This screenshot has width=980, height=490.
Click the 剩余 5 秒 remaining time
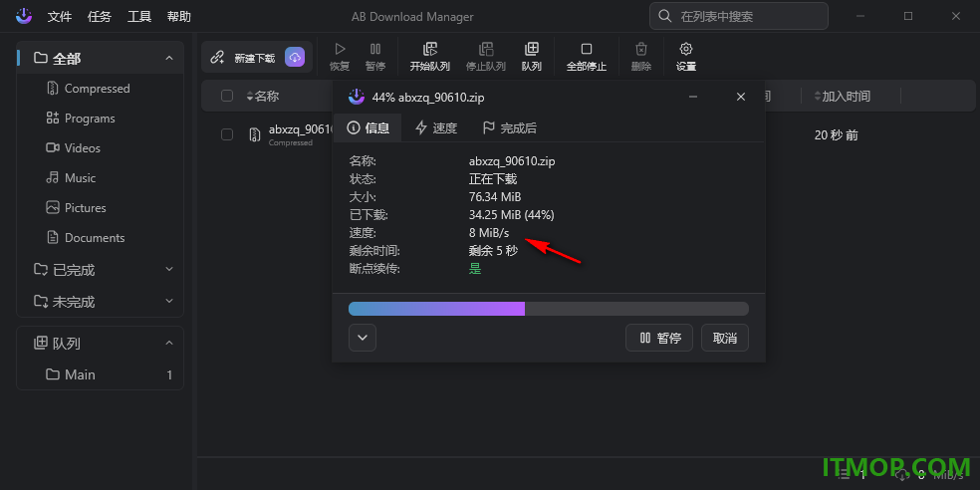[x=493, y=251]
